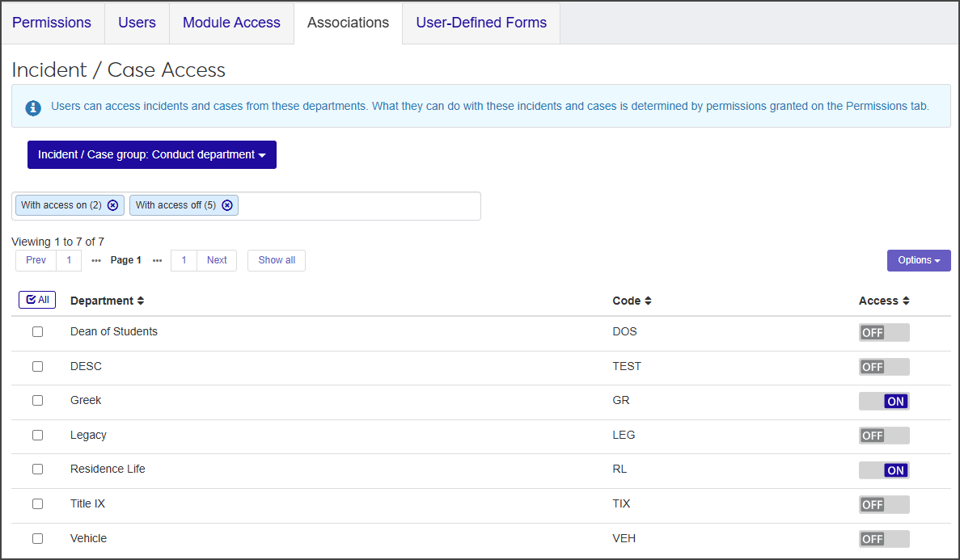The height and width of the screenshot is (560, 960).
Task: Open the Module Access tab
Action: pos(231,23)
